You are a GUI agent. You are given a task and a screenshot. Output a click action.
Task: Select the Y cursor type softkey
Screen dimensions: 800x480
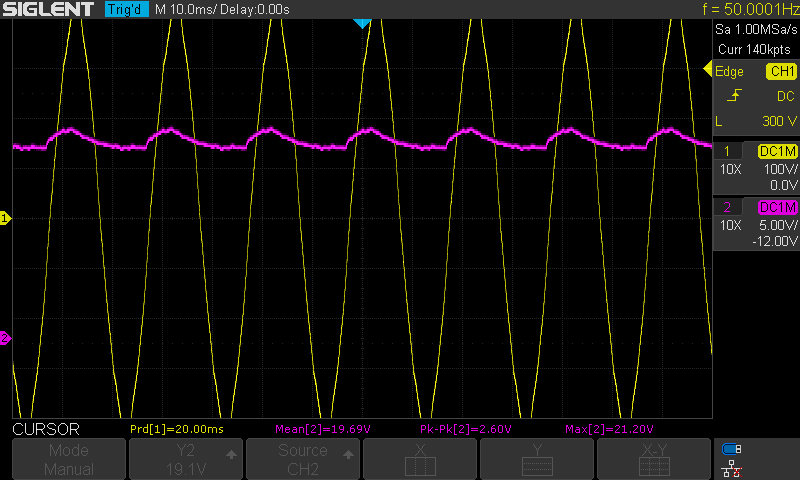tap(537, 459)
